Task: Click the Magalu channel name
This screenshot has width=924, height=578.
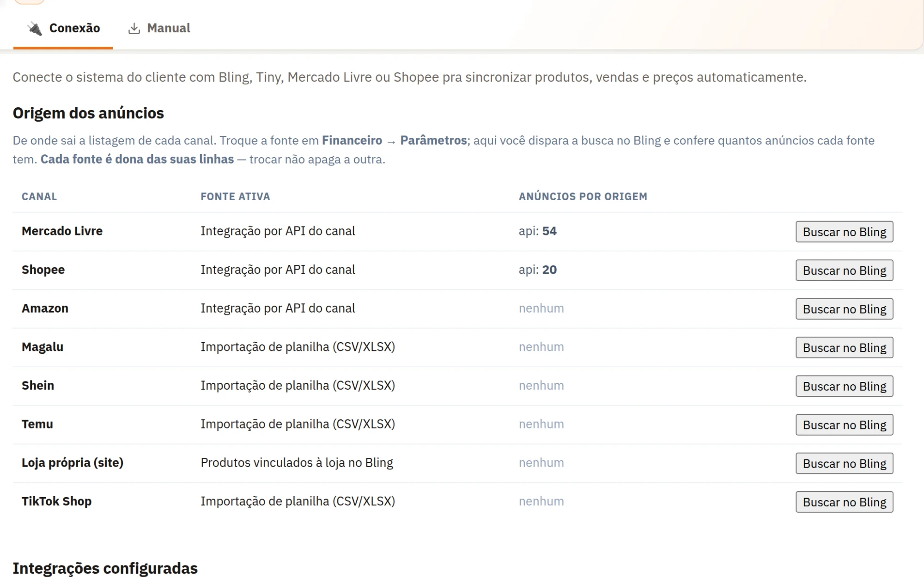Action: coord(43,347)
